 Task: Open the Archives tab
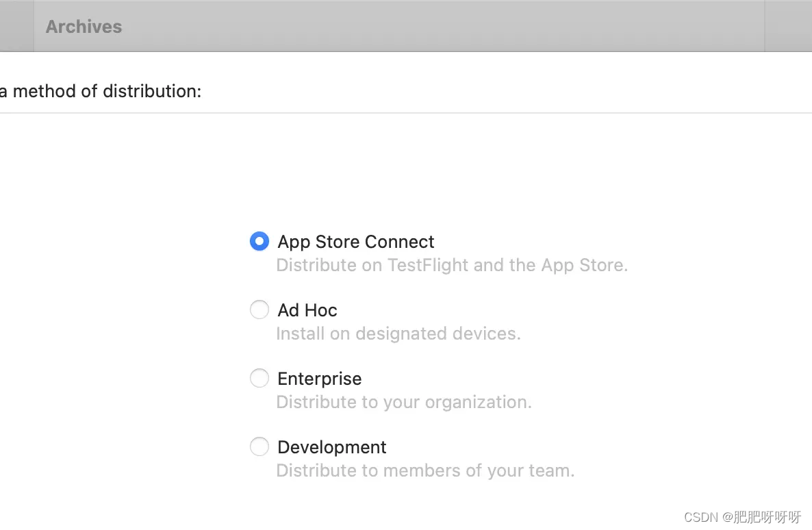click(x=84, y=27)
